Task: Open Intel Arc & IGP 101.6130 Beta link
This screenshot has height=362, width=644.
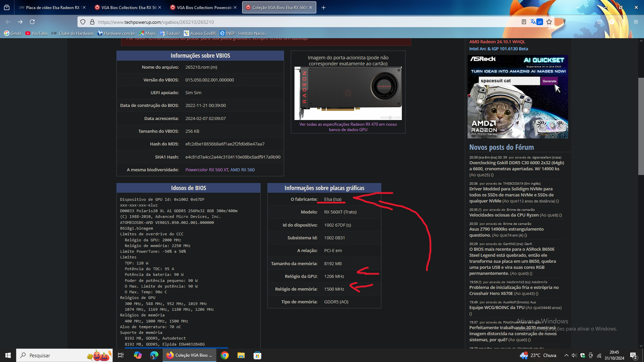Action: click(x=498, y=49)
